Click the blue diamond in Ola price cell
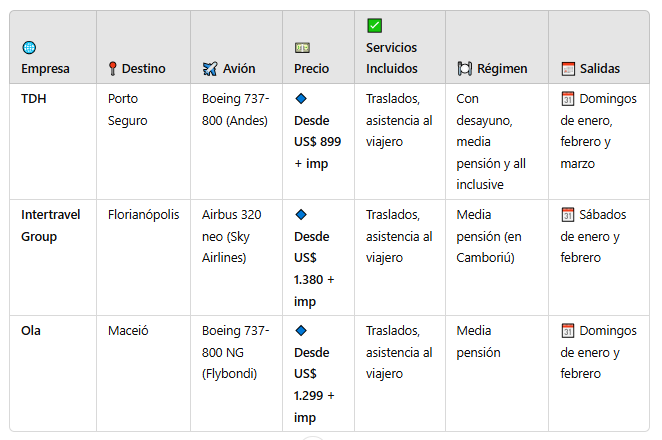 301,331
